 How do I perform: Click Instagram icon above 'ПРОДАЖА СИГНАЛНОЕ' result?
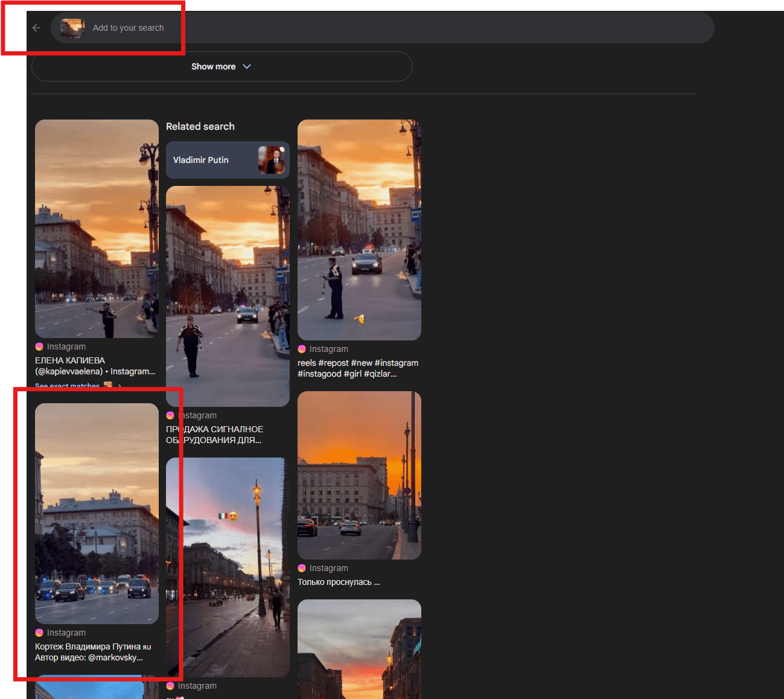click(x=170, y=415)
